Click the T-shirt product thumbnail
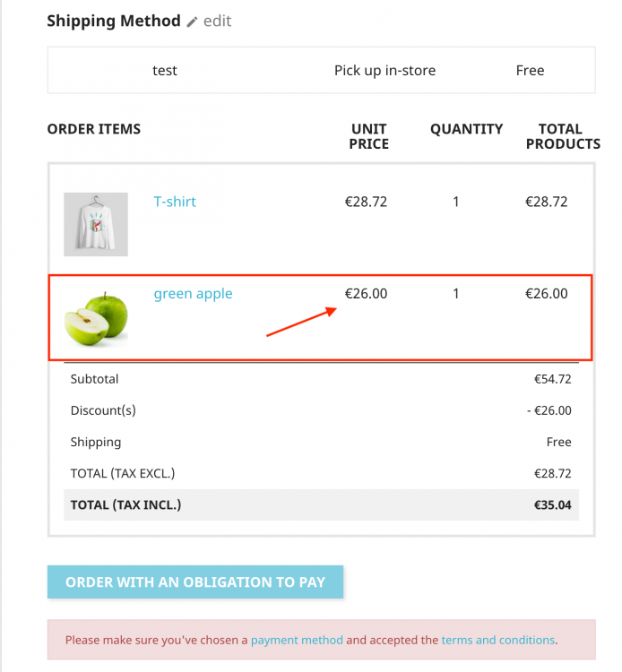Screen dimensions: 622x672 click(x=96, y=224)
